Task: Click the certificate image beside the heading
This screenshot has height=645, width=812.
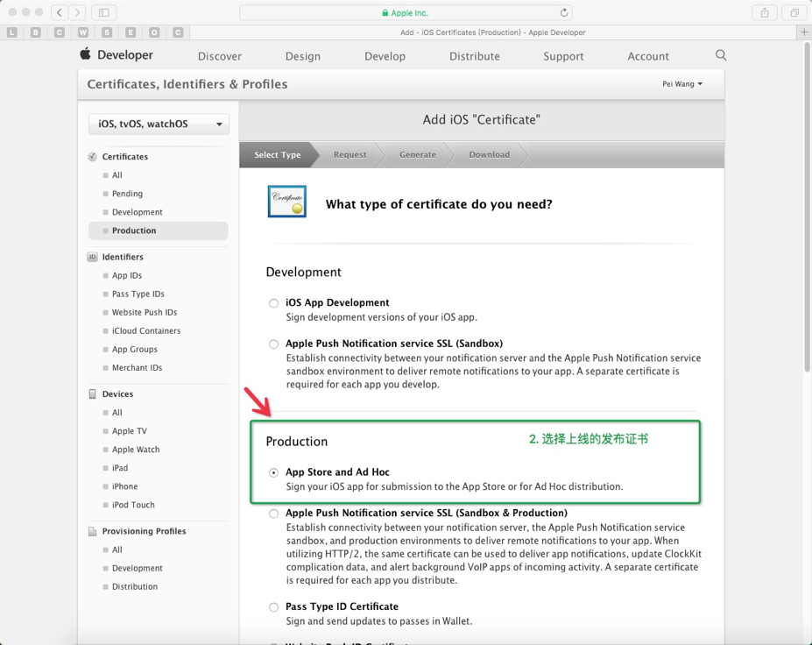Action: tap(287, 202)
